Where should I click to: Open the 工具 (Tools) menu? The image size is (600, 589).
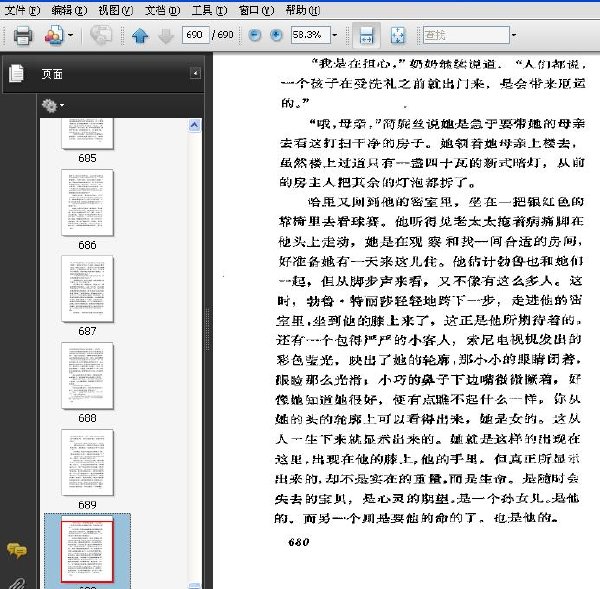209,10
